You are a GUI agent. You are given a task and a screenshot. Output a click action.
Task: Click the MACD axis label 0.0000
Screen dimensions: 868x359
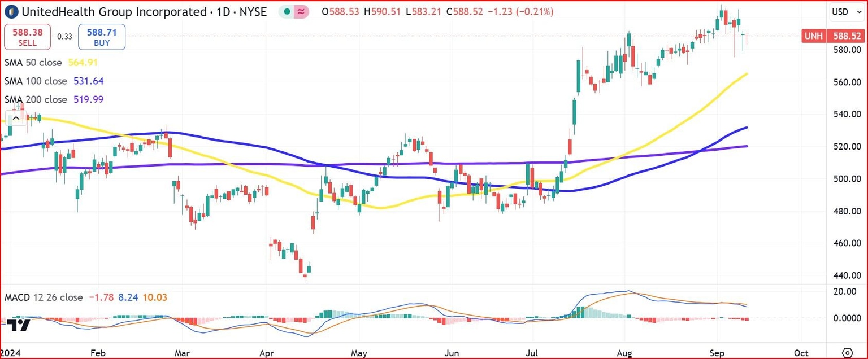tap(846, 318)
